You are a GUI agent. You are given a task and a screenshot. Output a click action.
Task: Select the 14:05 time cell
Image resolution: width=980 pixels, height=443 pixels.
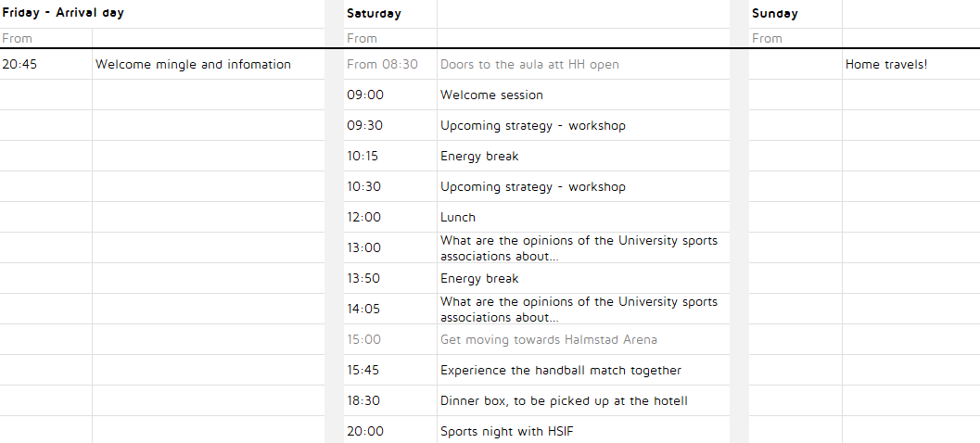point(363,310)
